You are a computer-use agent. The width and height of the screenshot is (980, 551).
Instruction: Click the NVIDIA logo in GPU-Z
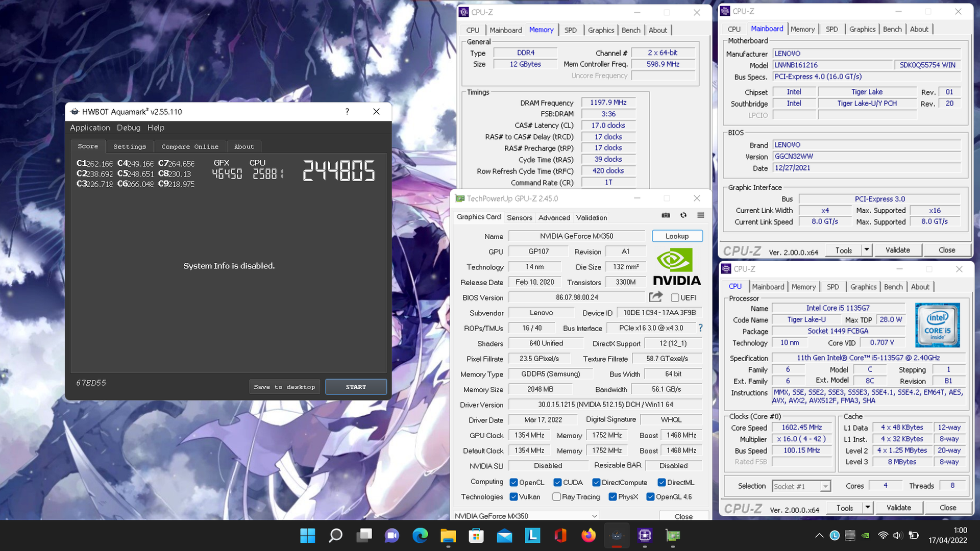pos(677,266)
